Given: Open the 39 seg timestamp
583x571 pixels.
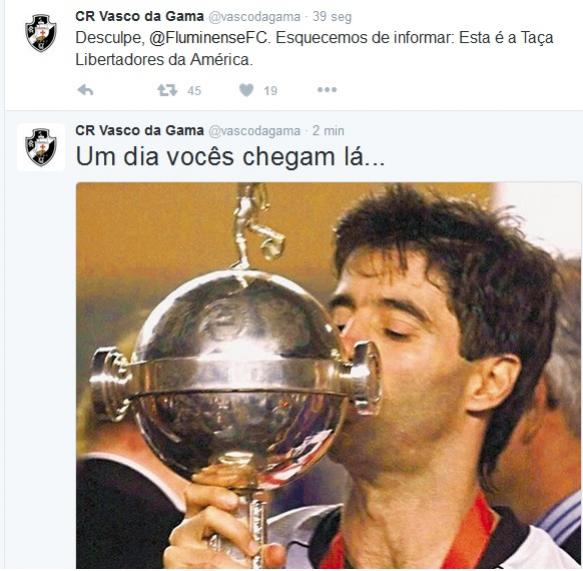Looking at the screenshot, I should [332, 17].
